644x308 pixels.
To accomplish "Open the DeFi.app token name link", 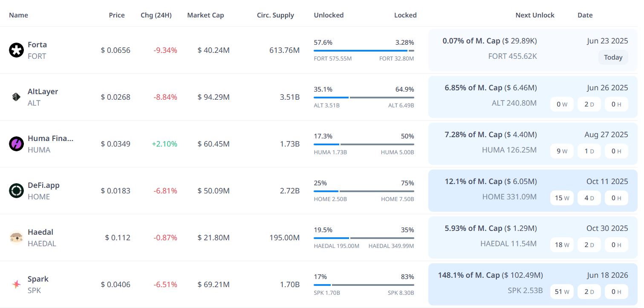I will point(43,185).
